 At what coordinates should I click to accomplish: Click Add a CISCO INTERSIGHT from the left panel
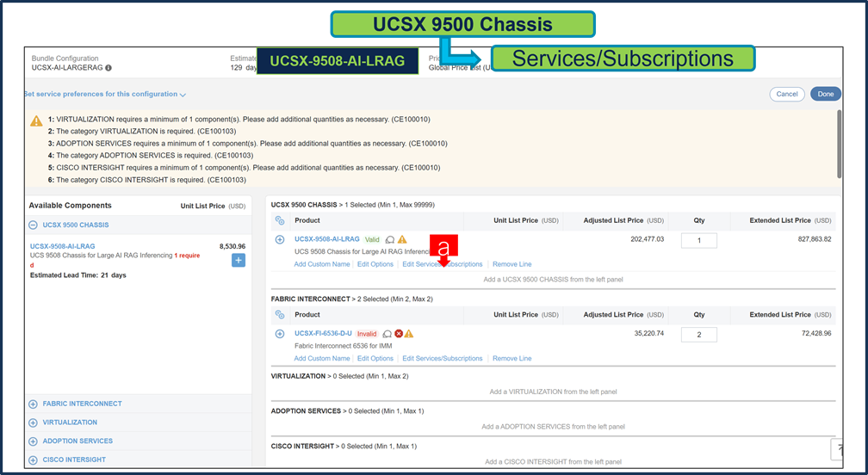tap(553, 462)
